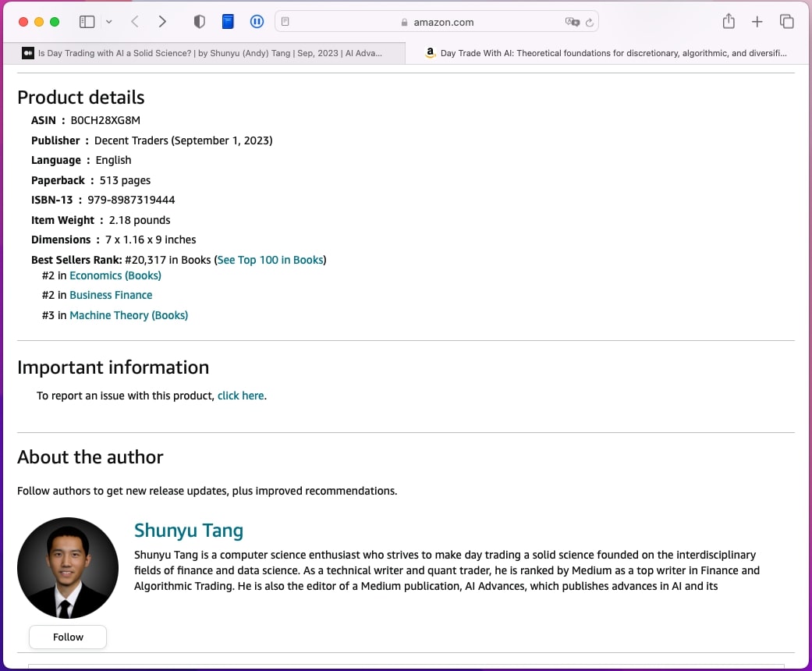Open See Top 100 in Books link

click(x=270, y=260)
